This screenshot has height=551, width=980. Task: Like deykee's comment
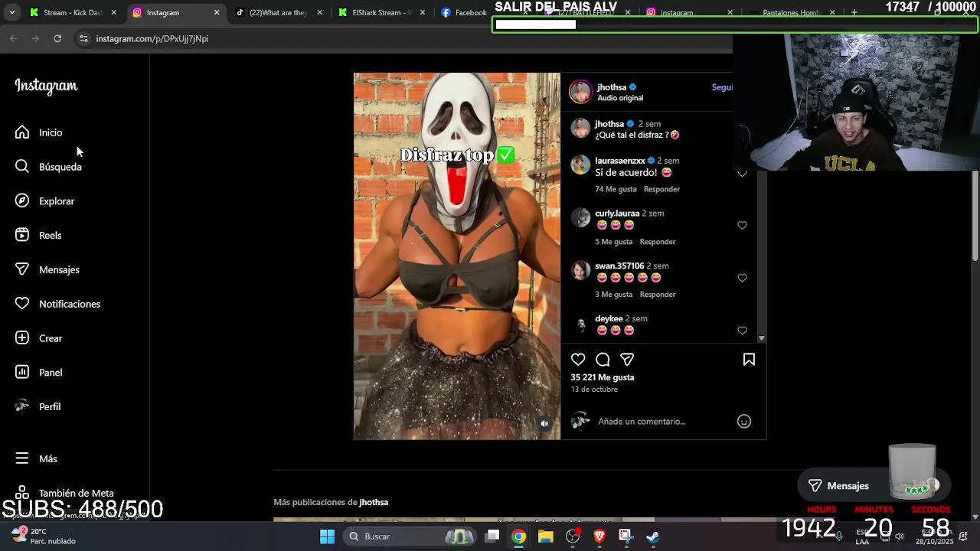742,331
